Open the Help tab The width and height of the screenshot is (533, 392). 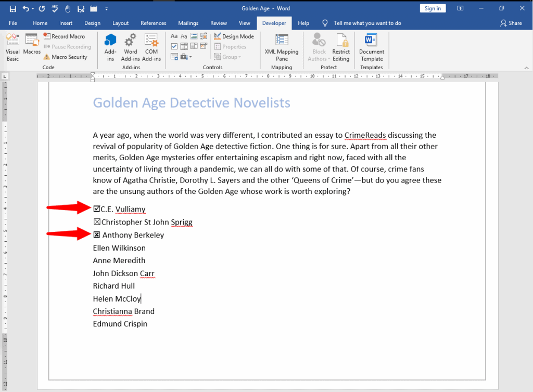[303, 23]
